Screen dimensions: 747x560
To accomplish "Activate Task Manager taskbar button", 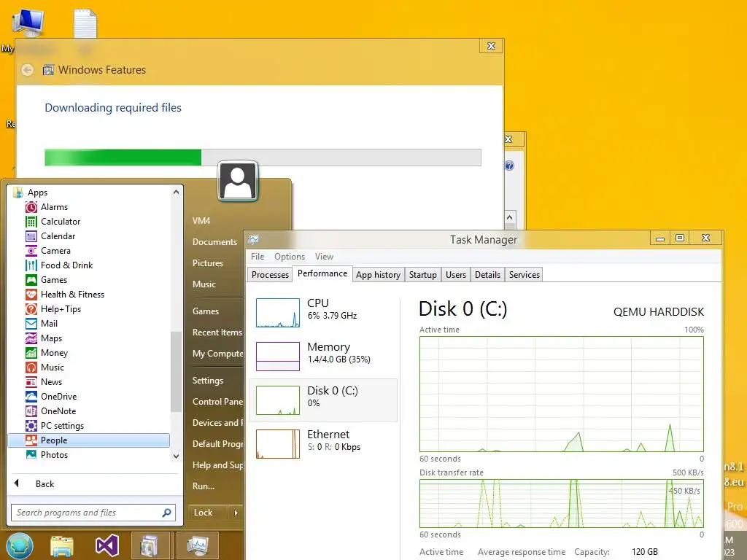I will 198,545.
